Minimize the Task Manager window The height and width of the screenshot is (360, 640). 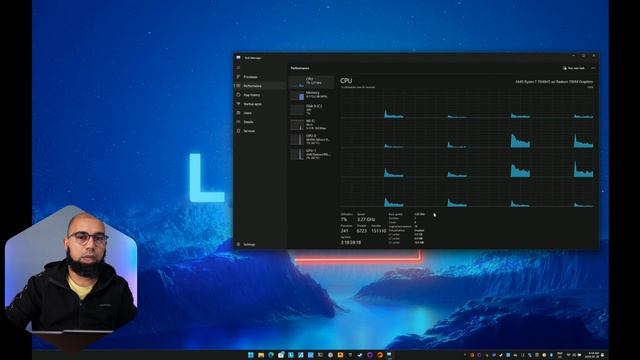[x=573, y=56]
